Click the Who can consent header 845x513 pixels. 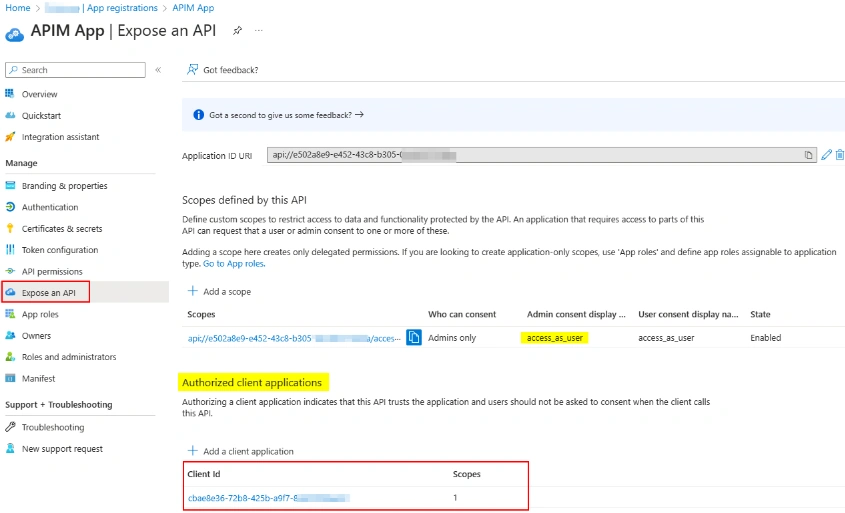(x=462, y=315)
